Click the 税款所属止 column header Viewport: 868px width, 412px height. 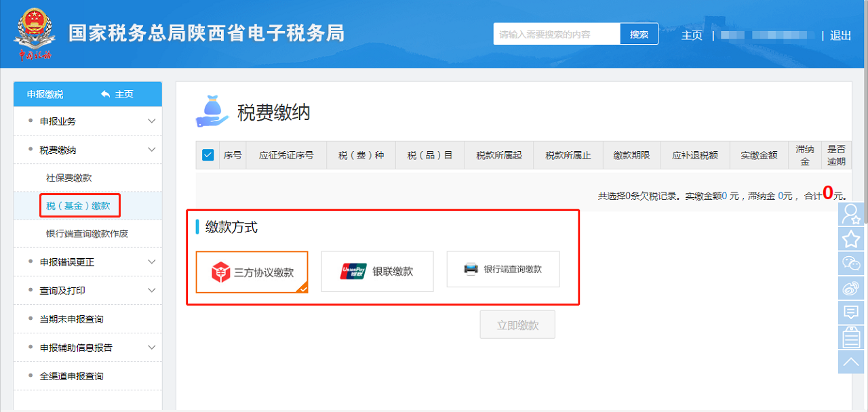568,155
